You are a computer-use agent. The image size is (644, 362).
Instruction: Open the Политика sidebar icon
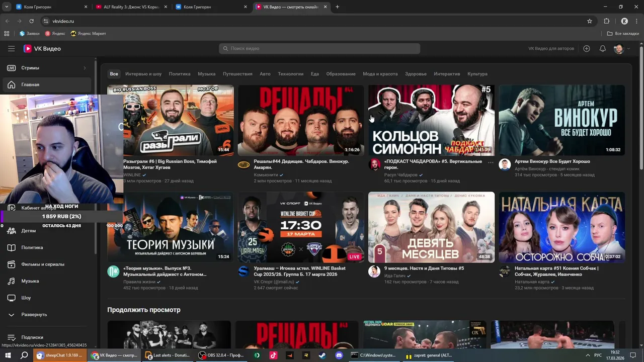click(12, 247)
